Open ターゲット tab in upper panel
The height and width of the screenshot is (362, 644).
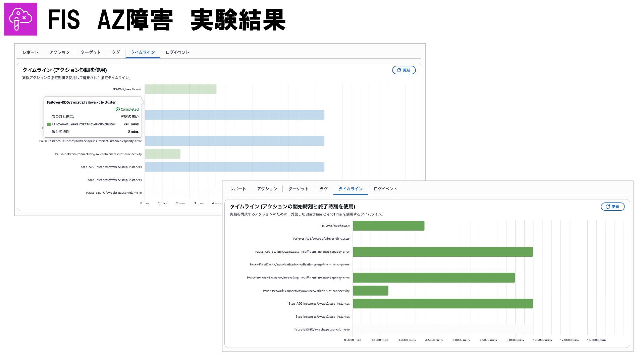pyautogui.click(x=91, y=52)
